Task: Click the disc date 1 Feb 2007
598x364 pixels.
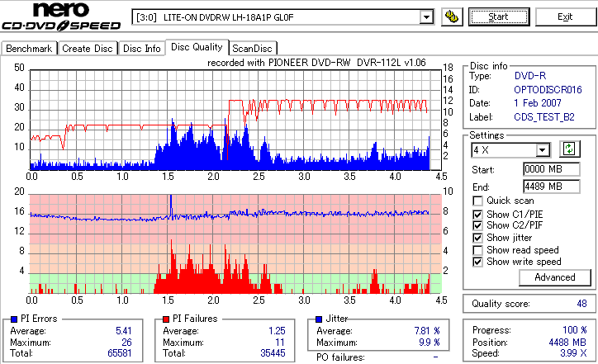Action: click(x=538, y=103)
